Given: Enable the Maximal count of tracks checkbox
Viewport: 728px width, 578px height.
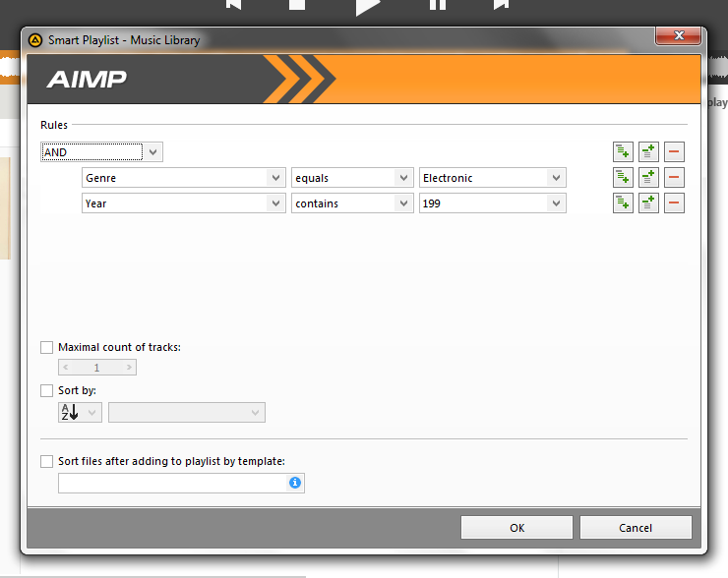Looking at the screenshot, I should 46,347.
